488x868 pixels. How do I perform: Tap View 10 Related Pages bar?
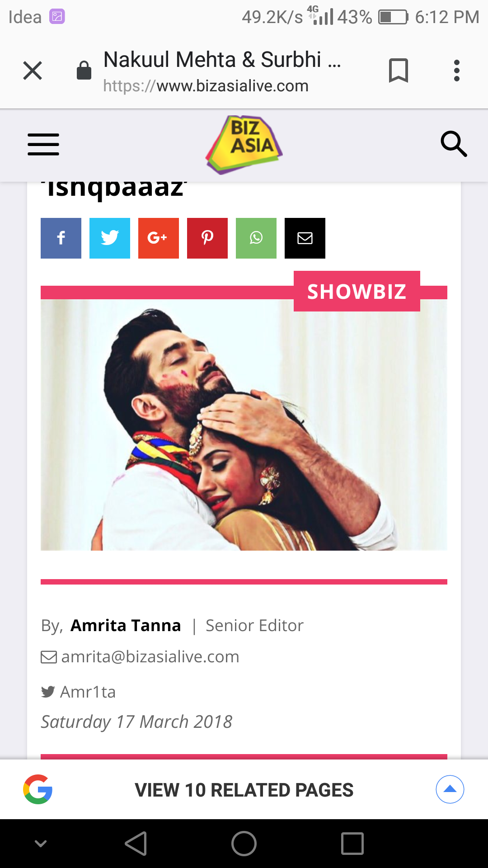[244, 789]
